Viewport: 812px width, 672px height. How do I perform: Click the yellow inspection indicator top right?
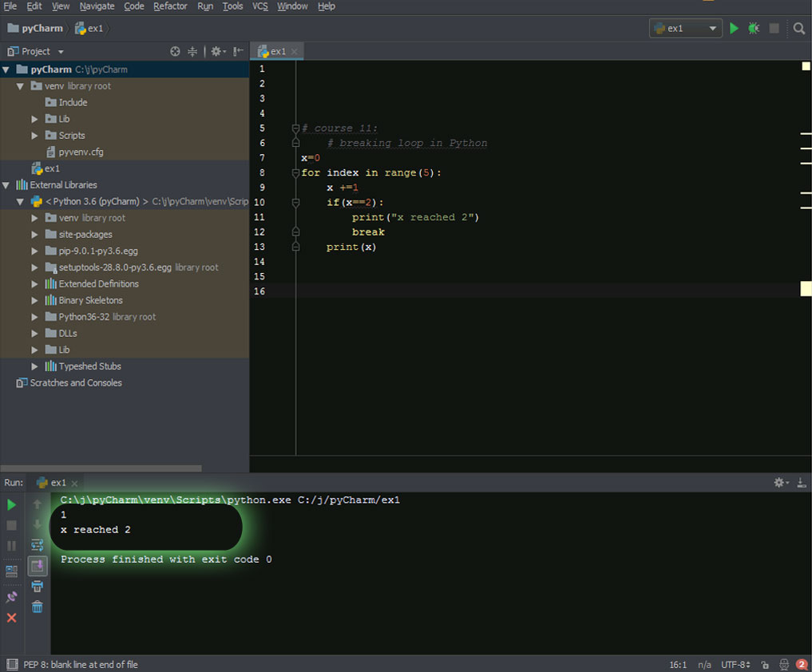tap(806, 66)
